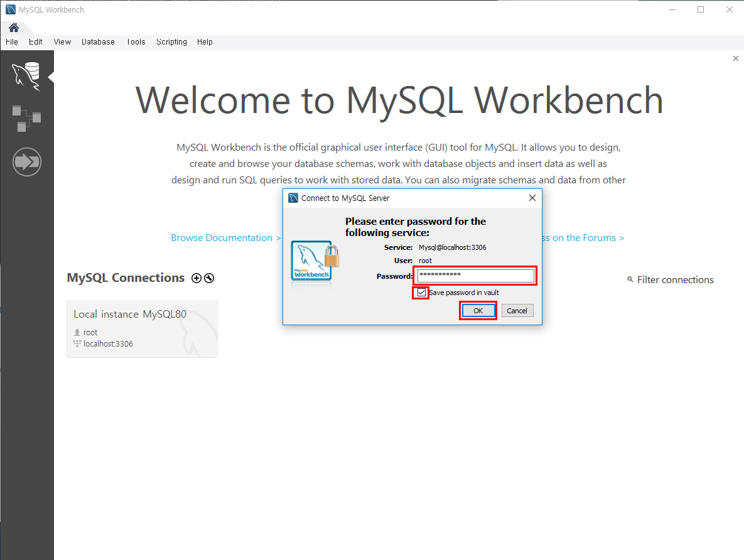Screen dimensions: 744x560
Task: Click the MySQL Connections heading
Action: [x=126, y=277]
